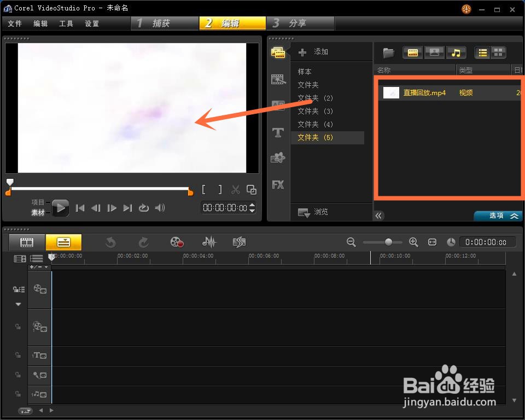
Task: Play the preview
Action: [x=61, y=208]
